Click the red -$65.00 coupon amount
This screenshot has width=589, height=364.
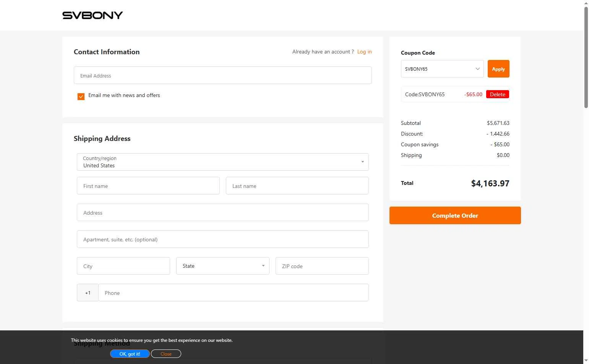473,94
